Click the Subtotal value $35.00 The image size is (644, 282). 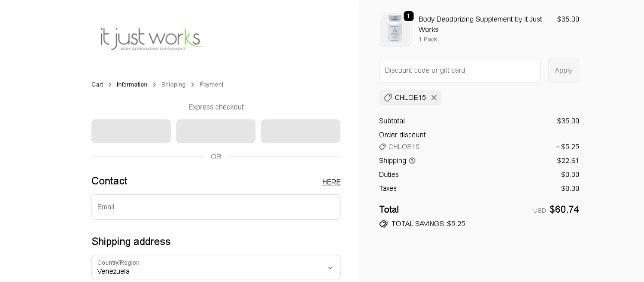568,121
